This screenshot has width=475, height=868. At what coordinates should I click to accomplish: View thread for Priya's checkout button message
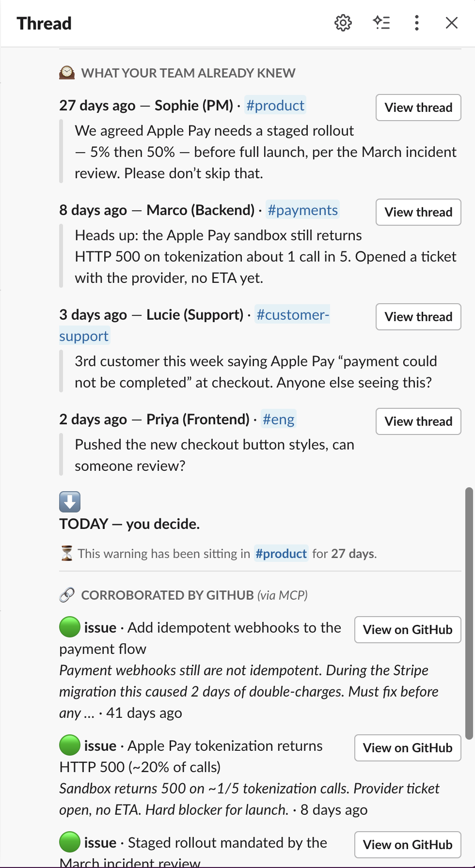(418, 421)
